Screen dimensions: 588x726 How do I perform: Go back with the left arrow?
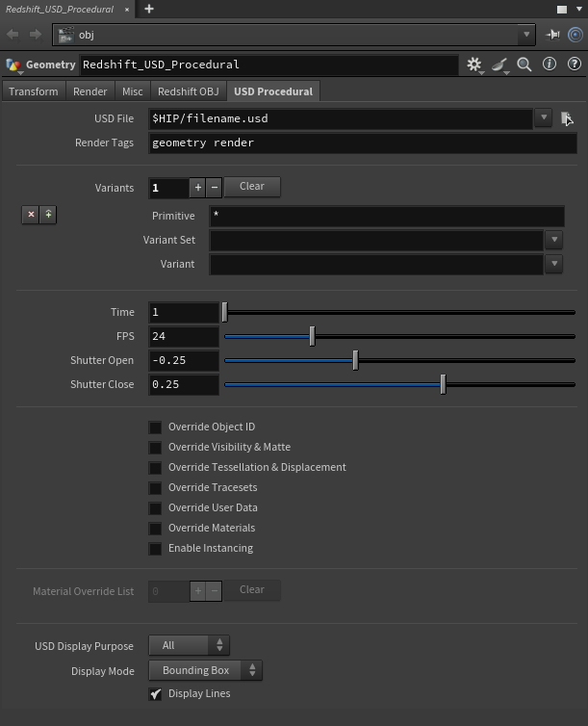pos(13,35)
